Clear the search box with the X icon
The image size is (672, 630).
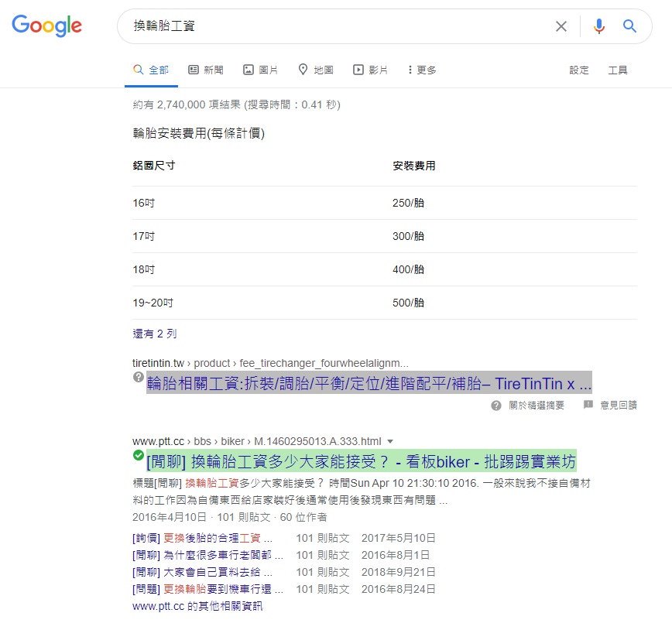(x=561, y=26)
